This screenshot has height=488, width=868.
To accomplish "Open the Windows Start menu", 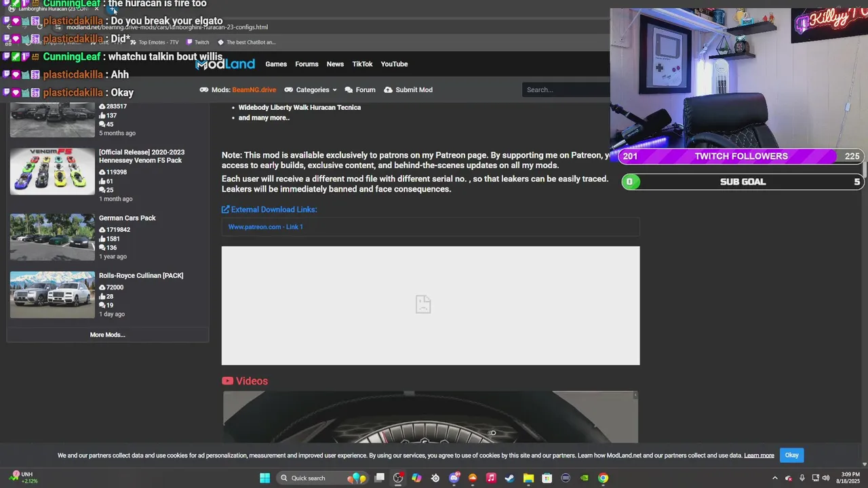I will (265, 478).
